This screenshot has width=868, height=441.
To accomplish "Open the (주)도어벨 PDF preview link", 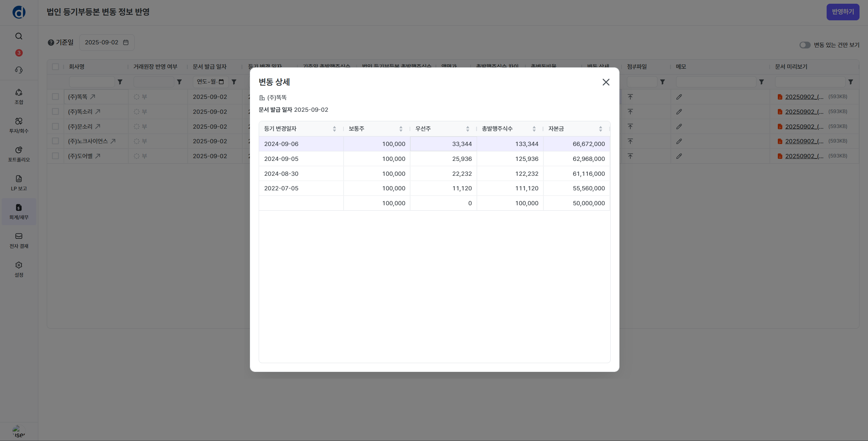I will [x=804, y=156].
